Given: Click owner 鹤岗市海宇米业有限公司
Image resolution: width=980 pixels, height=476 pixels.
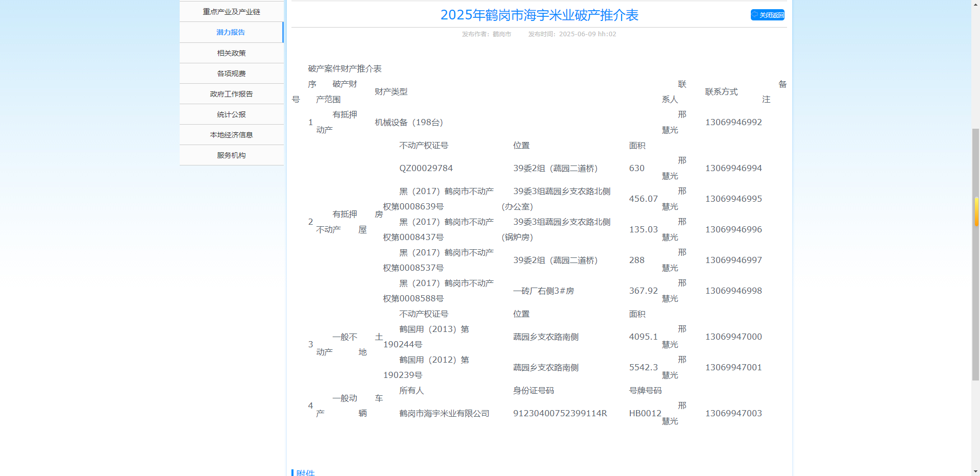Looking at the screenshot, I should 444,413.
